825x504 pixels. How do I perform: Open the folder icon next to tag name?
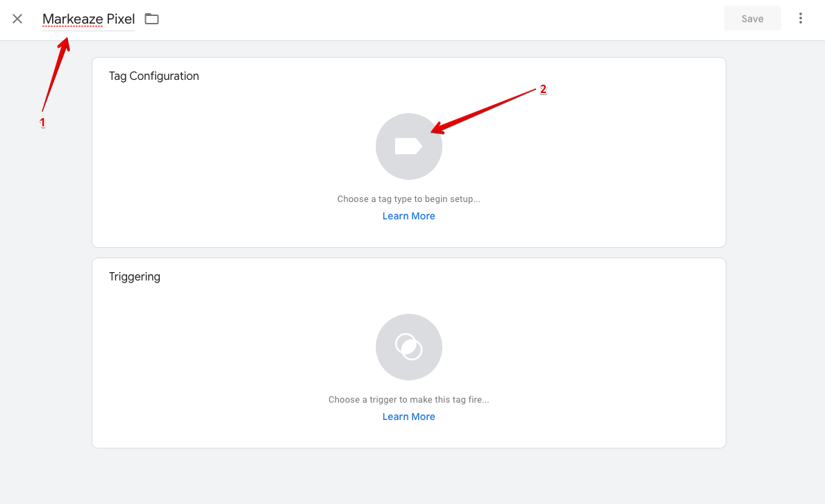pyautogui.click(x=151, y=19)
